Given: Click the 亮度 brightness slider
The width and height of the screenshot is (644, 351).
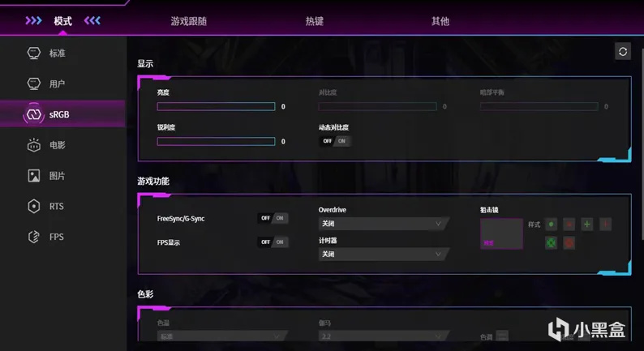Looking at the screenshot, I should click(216, 107).
